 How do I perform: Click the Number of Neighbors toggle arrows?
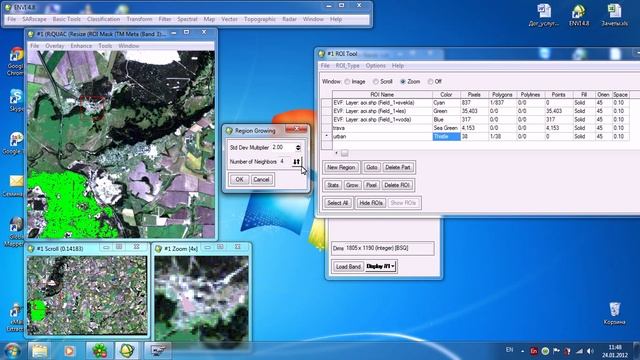[297, 162]
